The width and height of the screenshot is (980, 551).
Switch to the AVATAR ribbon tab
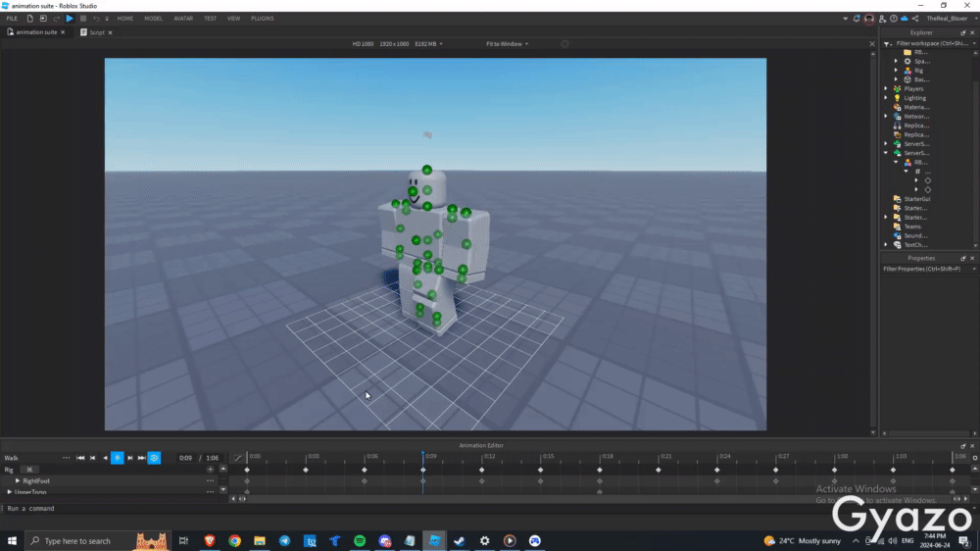183,18
